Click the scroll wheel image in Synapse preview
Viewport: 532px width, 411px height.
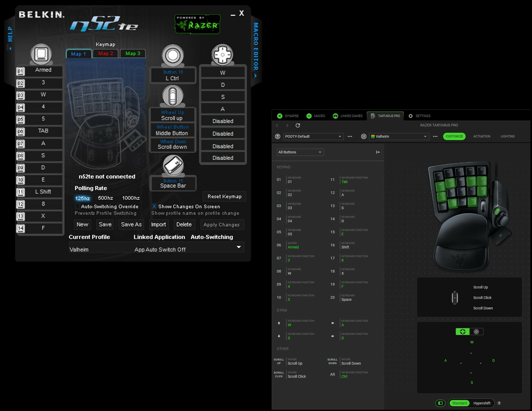(455, 298)
